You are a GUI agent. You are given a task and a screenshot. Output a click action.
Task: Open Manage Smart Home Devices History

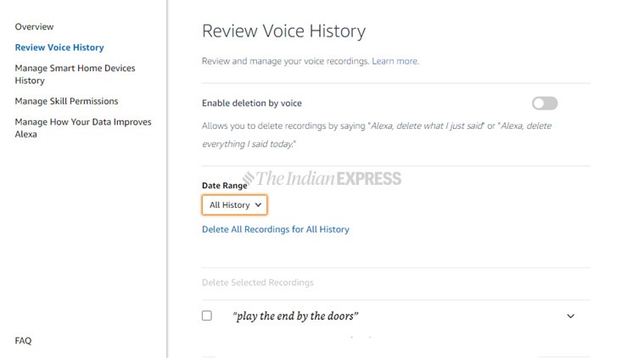click(x=75, y=75)
